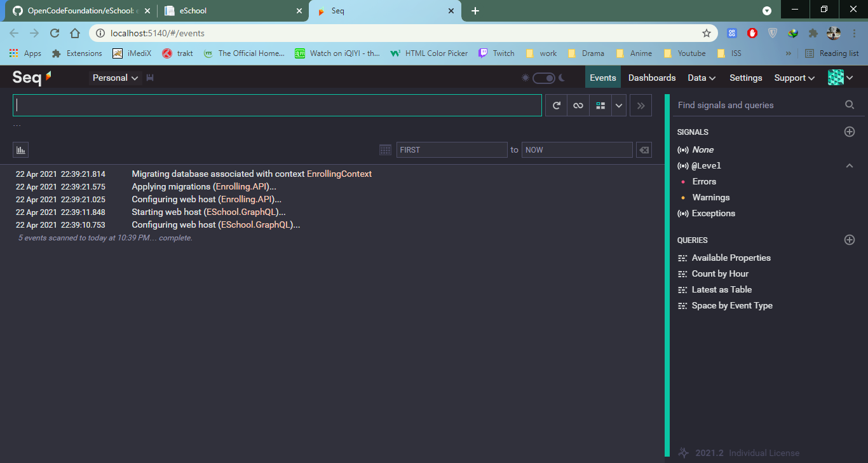Search signals using the magnifier icon

850,104
